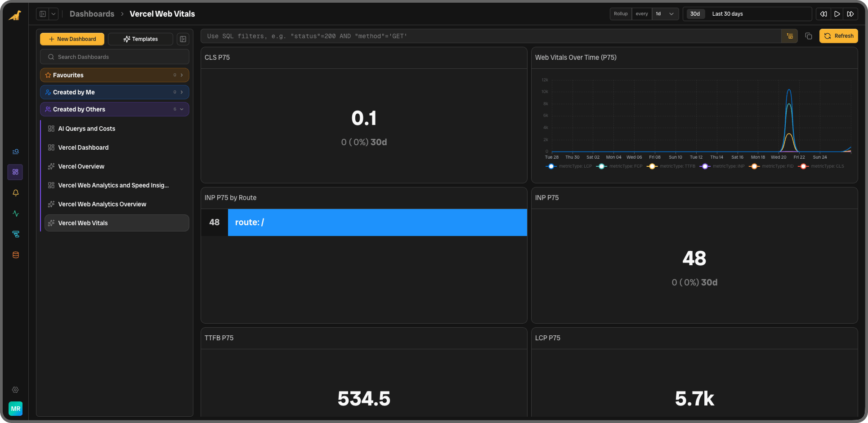Focus the Search Dashboards field
The image size is (868, 423).
[115, 57]
